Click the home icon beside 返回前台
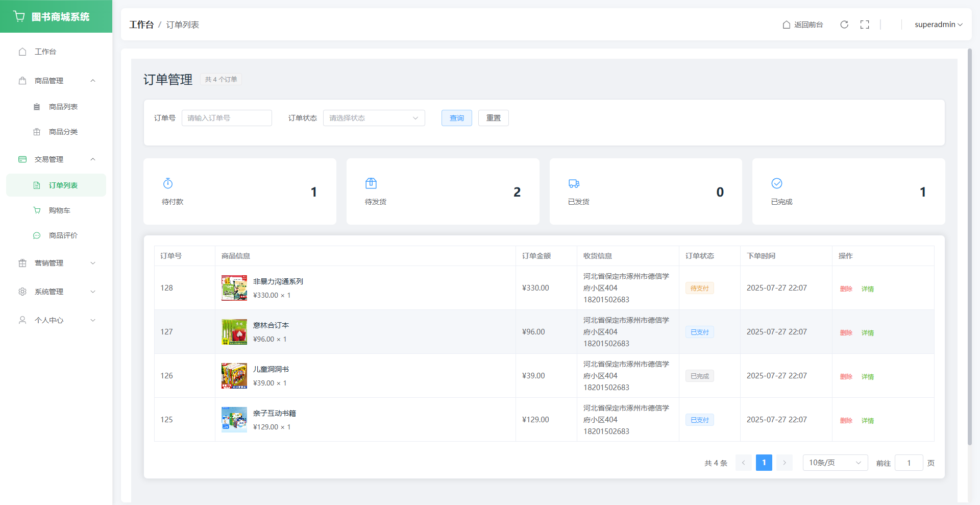 click(787, 25)
